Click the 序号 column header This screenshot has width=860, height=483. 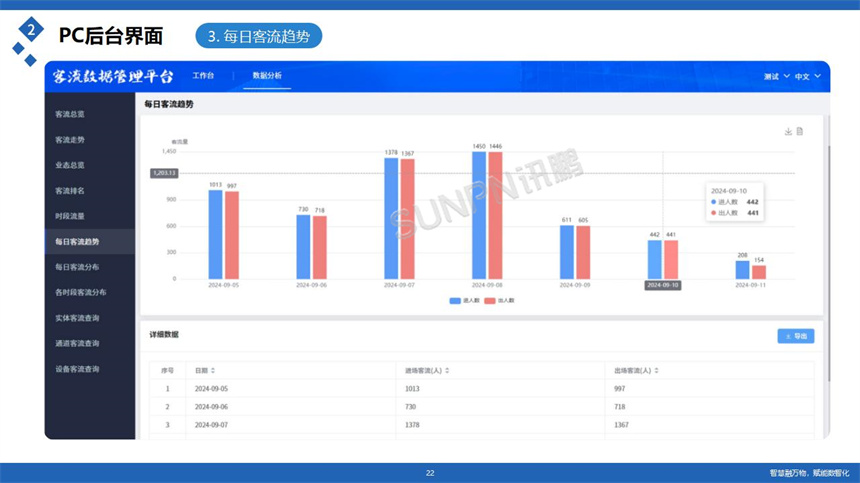pos(167,371)
